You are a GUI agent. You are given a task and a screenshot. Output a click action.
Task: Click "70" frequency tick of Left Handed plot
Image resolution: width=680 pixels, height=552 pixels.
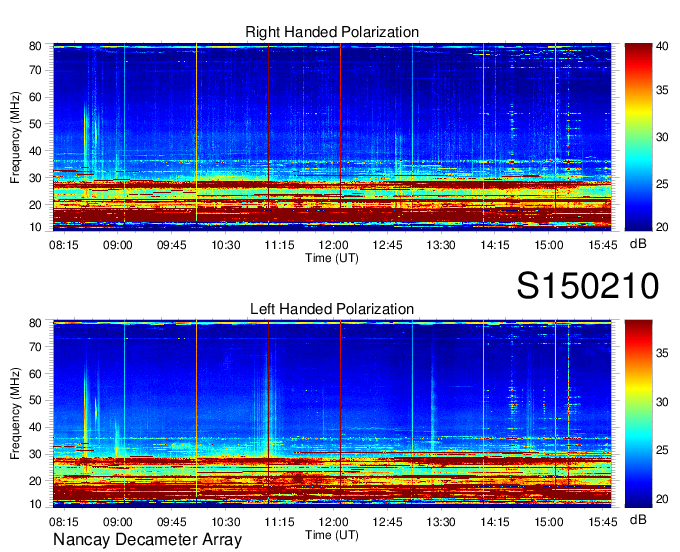point(35,347)
